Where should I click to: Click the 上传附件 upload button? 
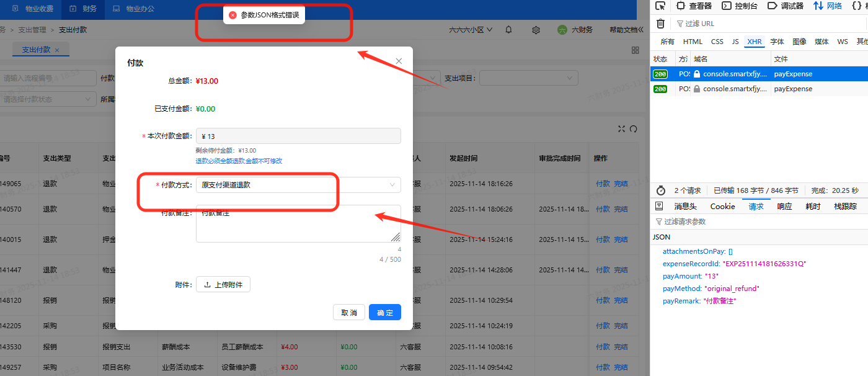223,285
